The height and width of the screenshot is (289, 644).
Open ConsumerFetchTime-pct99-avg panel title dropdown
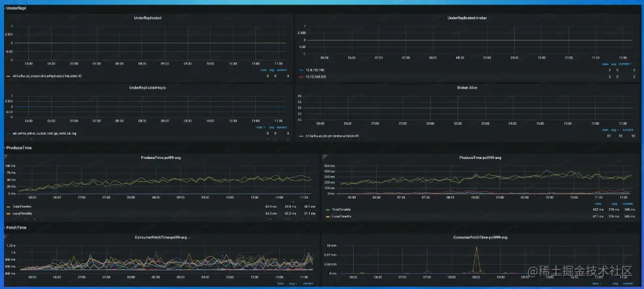pyautogui.click(x=162, y=238)
